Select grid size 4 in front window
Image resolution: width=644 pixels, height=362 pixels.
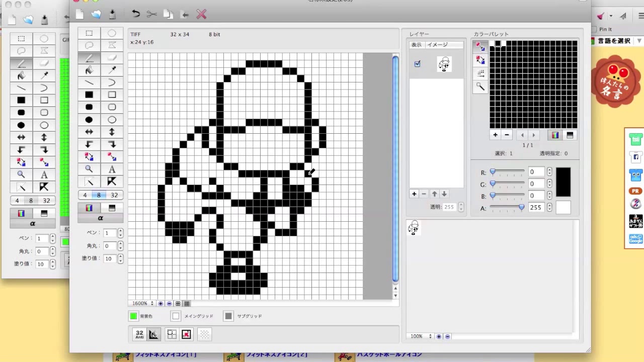85,195
